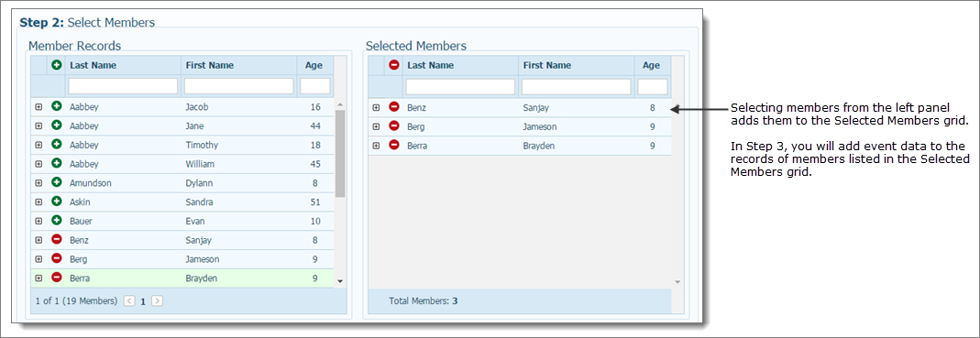Click the remove-all minus icon in Selected Members header

[394, 65]
